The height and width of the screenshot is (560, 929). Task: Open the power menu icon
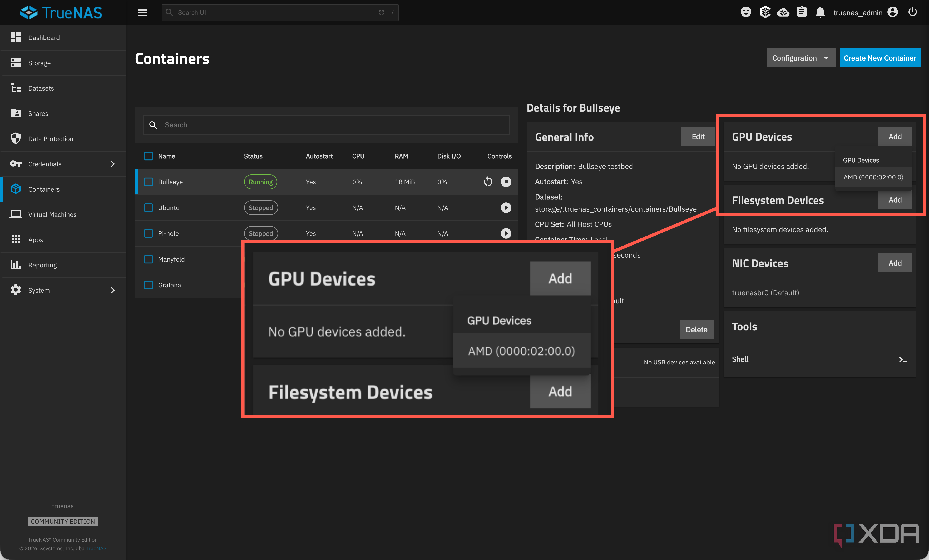tap(912, 12)
